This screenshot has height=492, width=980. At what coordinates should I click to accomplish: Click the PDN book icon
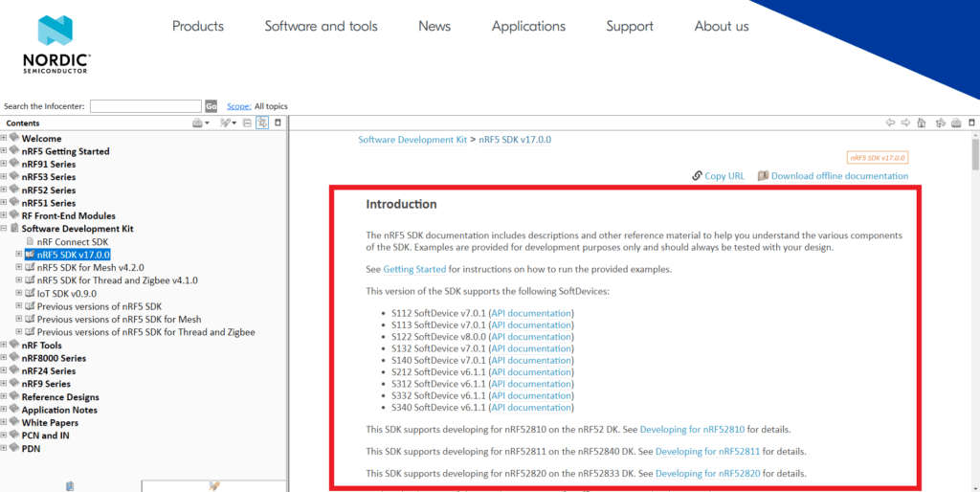click(14, 448)
